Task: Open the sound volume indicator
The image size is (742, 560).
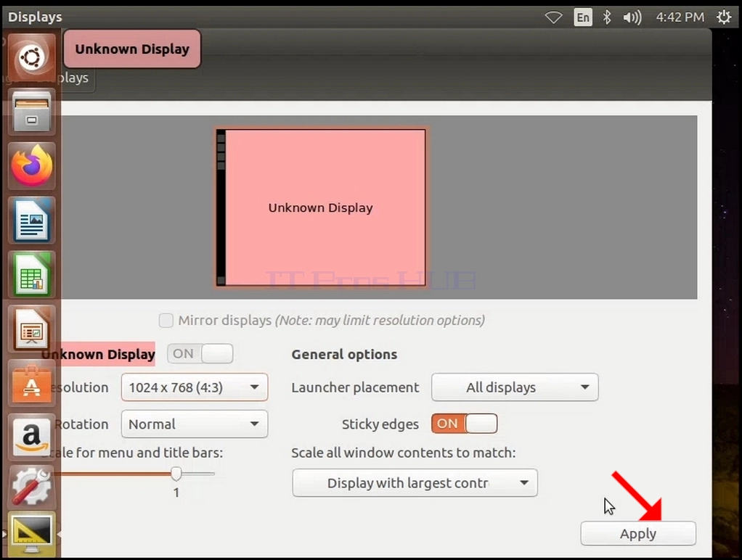Action: point(632,17)
